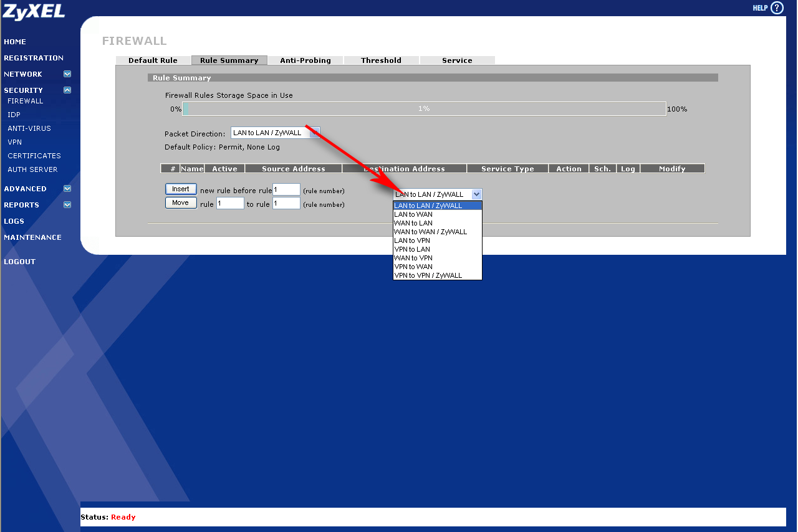798x532 pixels.
Task: Click the 'Rule Summary' section header bar
Action: (x=433, y=78)
